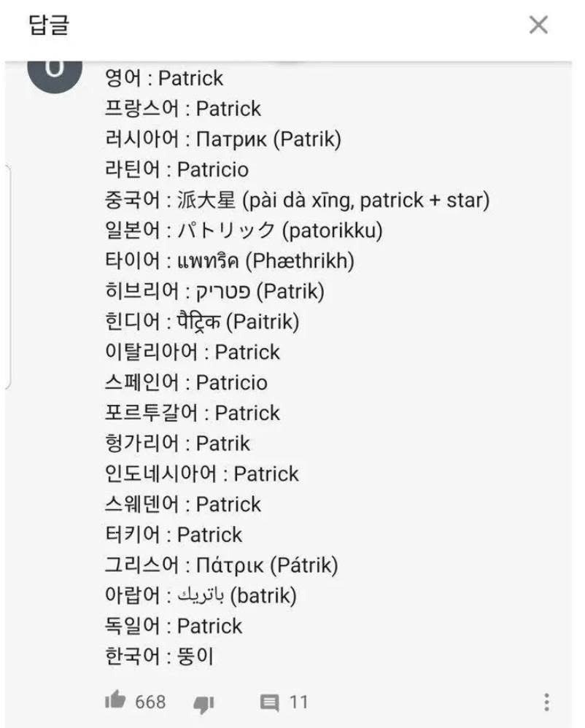Image resolution: width=585 pixels, height=728 pixels.
Task: Click the Japanese パトリック translation line
Action: (x=244, y=231)
